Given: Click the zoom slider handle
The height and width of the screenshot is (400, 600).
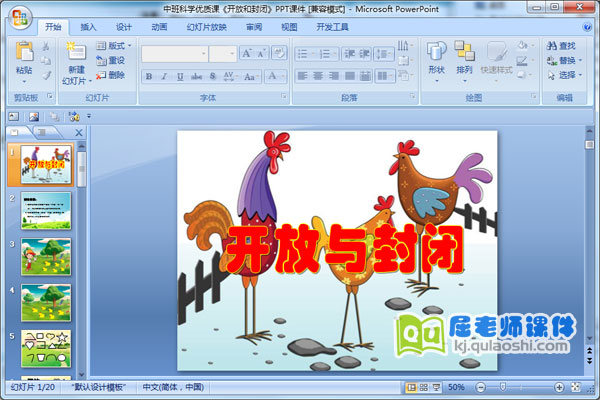Looking at the screenshot, I should (503, 387).
